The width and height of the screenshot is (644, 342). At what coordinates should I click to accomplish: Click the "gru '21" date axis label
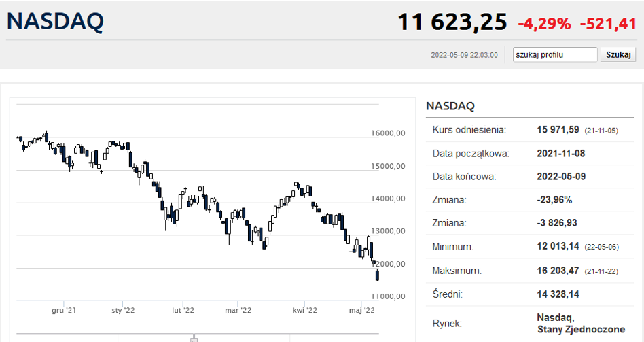[x=64, y=310]
